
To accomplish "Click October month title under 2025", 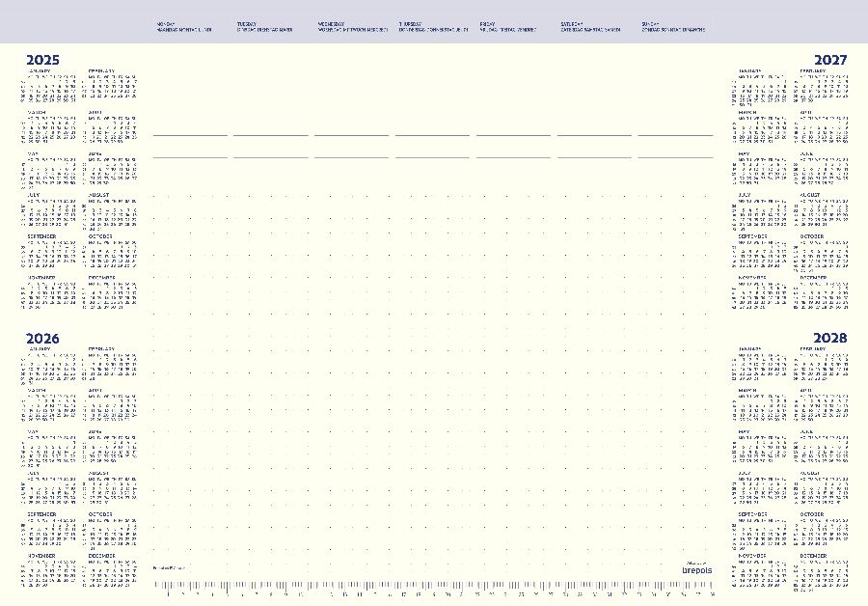I will pyautogui.click(x=100, y=236).
